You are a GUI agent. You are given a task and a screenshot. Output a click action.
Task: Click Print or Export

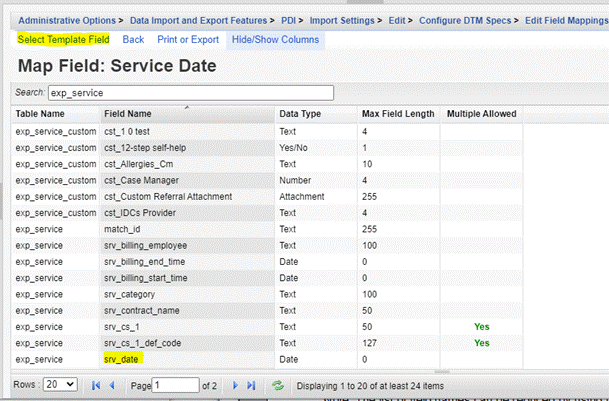click(x=187, y=40)
